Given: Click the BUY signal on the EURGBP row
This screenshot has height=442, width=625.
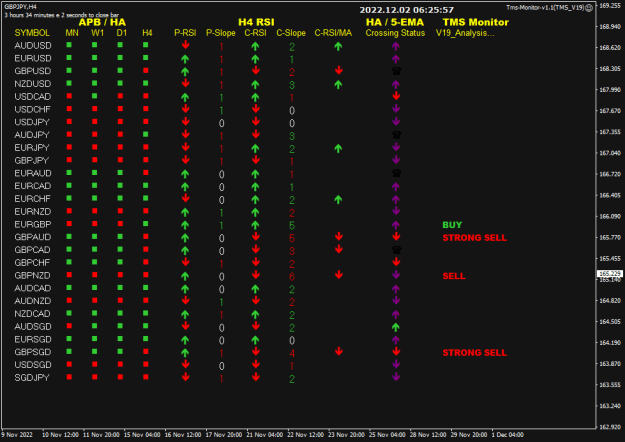Looking at the screenshot, I should point(452,225).
